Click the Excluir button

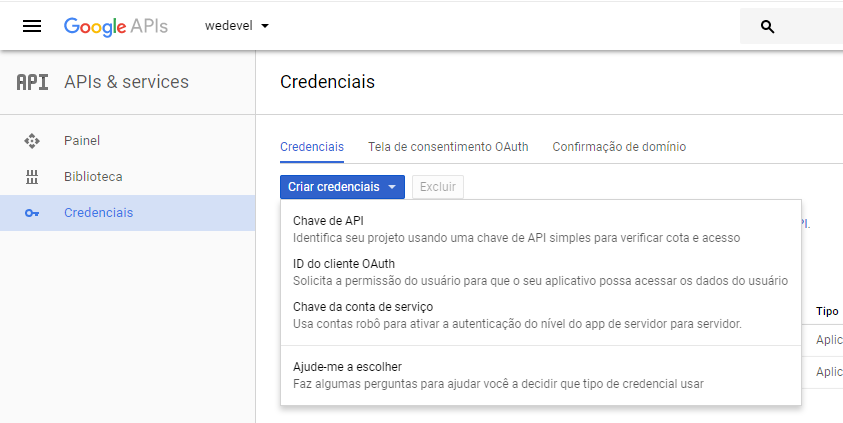(437, 187)
